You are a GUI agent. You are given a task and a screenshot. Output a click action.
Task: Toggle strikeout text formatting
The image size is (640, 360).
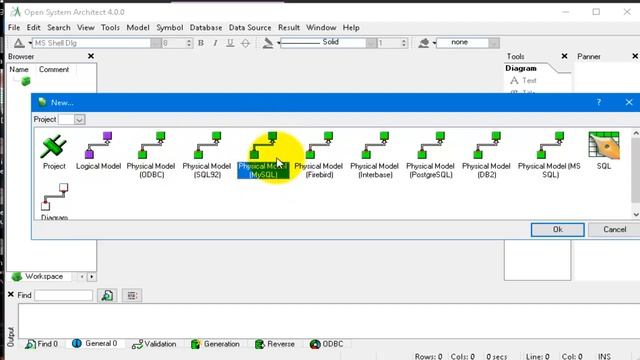[x=245, y=43]
